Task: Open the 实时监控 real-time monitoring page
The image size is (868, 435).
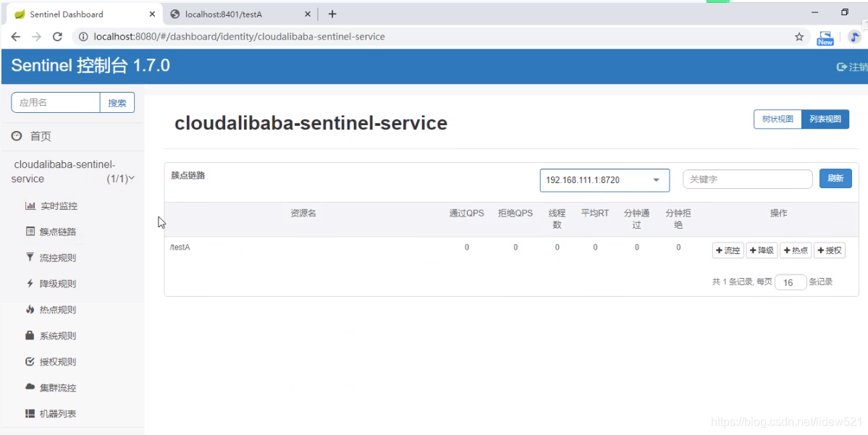Action: [x=51, y=206]
